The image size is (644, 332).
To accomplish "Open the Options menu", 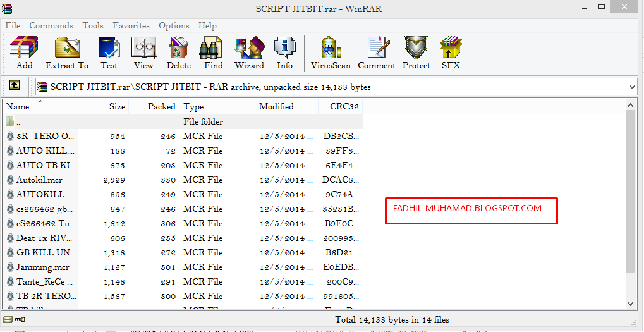I will click(174, 25).
